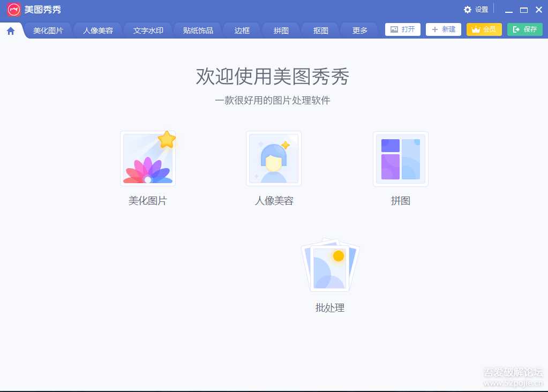Select the 美化图片 flower card icon
The height and width of the screenshot is (392, 548).
(148, 158)
